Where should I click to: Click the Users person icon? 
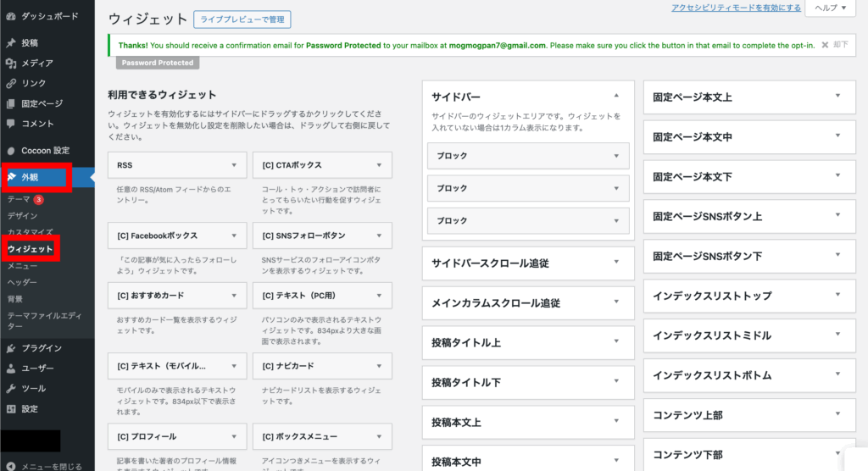(x=10, y=368)
